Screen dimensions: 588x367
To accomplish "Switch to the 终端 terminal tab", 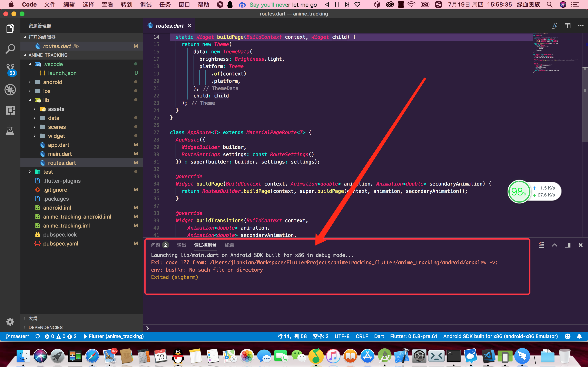I will coord(229,245).
